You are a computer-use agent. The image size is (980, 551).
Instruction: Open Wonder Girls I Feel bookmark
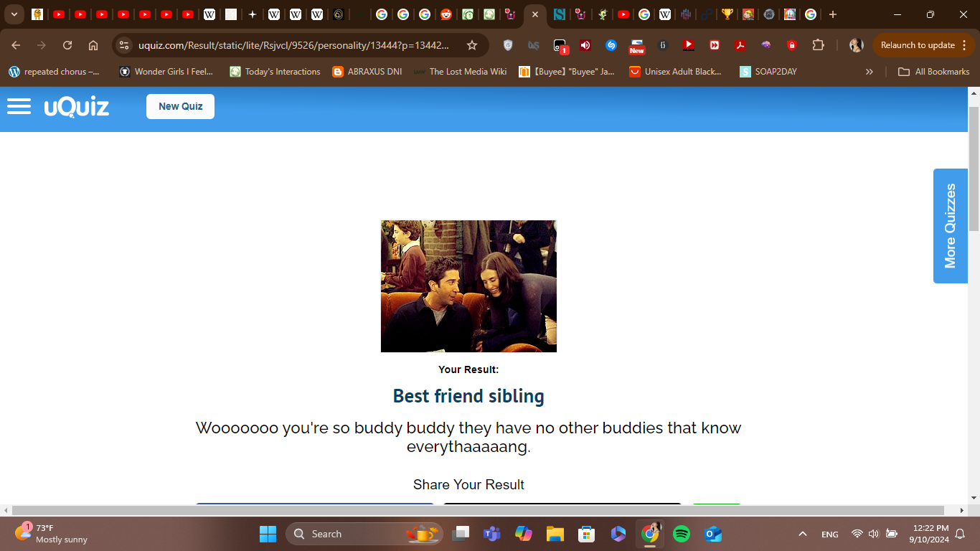pyautogui.click(x=166, y=72)
